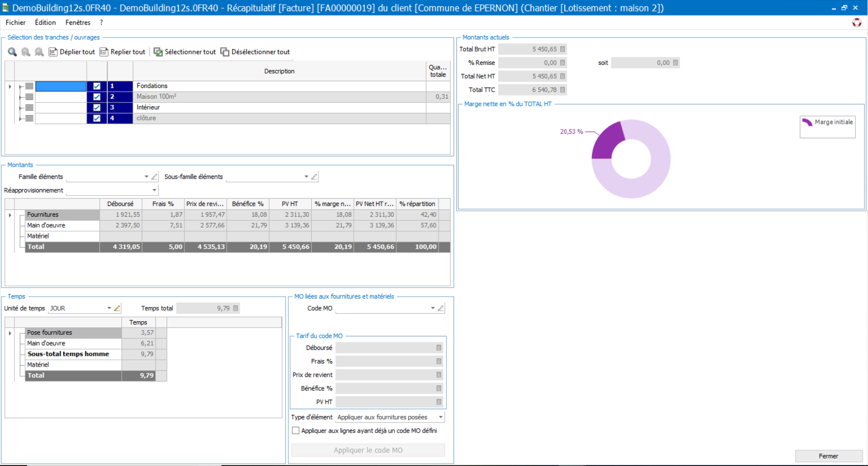The width and height of the screenshot is (868, 466).
Task: Open the Fichier menu
Action: (x=15, y=23)
